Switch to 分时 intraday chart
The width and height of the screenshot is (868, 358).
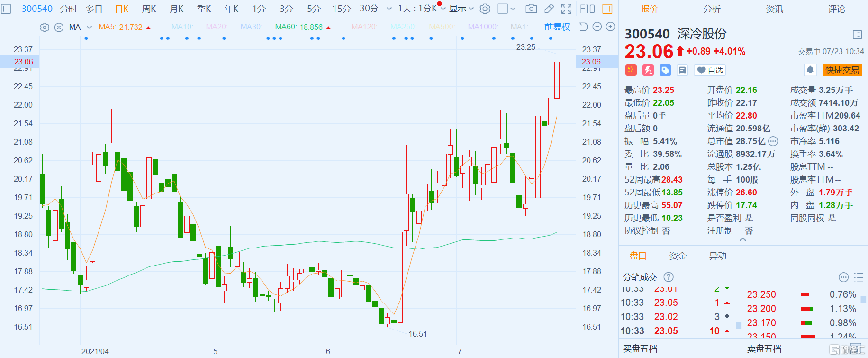[69, 9]
